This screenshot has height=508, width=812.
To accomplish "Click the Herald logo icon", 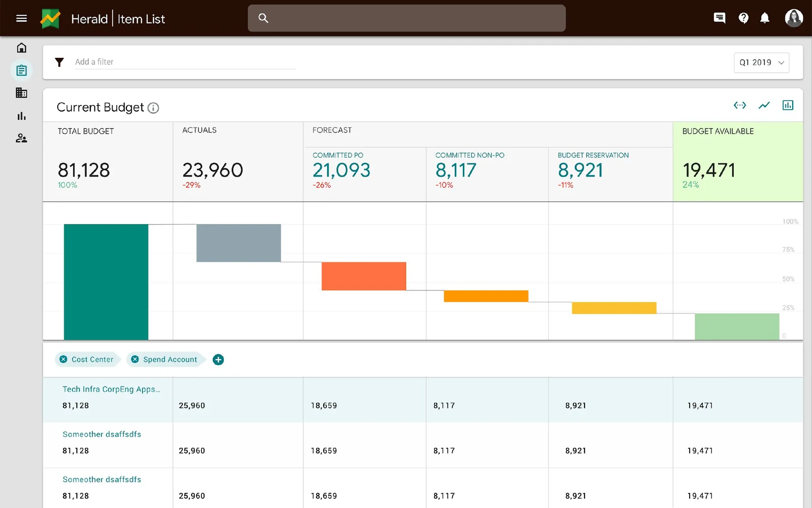I will coord(50,19).
